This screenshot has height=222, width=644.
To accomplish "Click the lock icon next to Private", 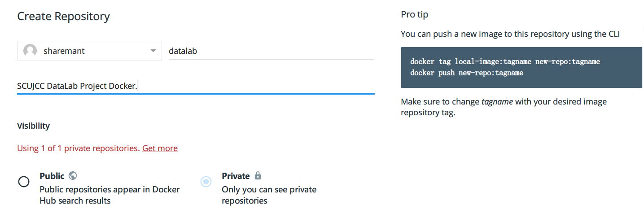I will tap(258, 175).
